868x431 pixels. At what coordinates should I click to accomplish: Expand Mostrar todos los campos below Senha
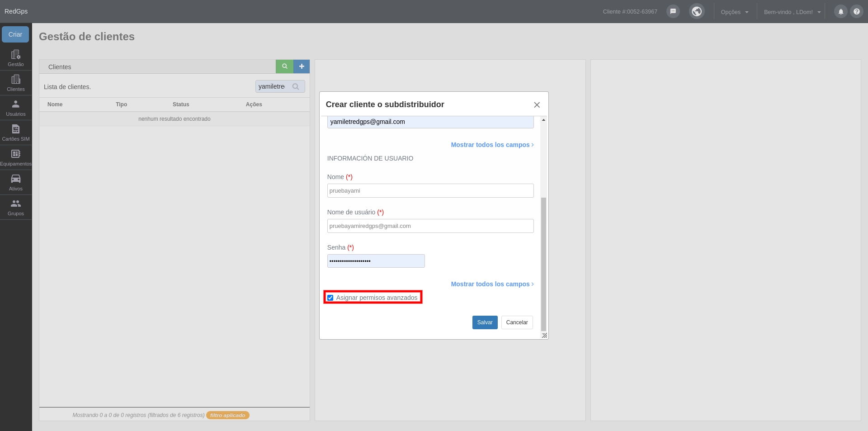492,284
